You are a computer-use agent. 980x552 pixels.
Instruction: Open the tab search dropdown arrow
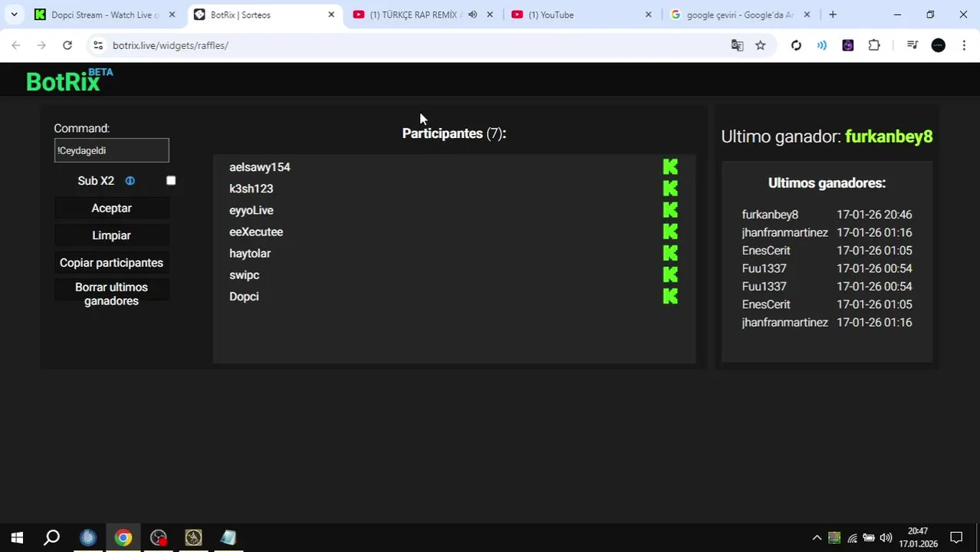coord(14,15)
